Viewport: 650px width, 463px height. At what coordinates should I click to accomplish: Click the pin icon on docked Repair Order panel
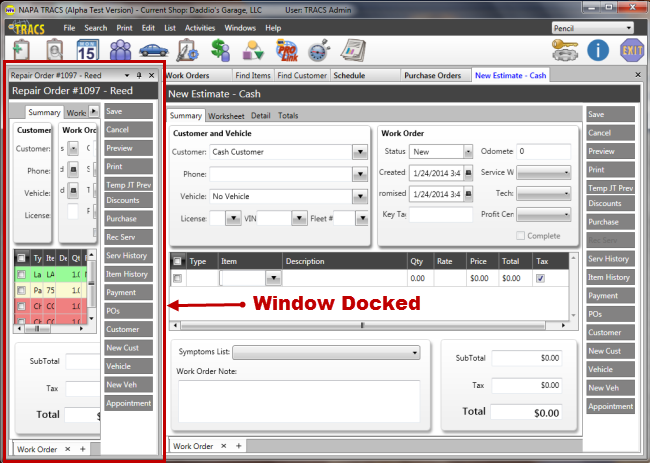139,75
